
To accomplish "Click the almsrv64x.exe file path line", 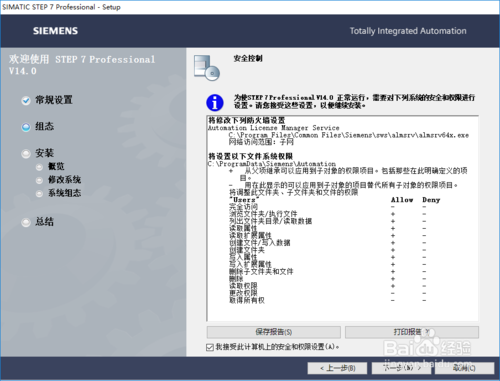I will [x=349, y=135].
